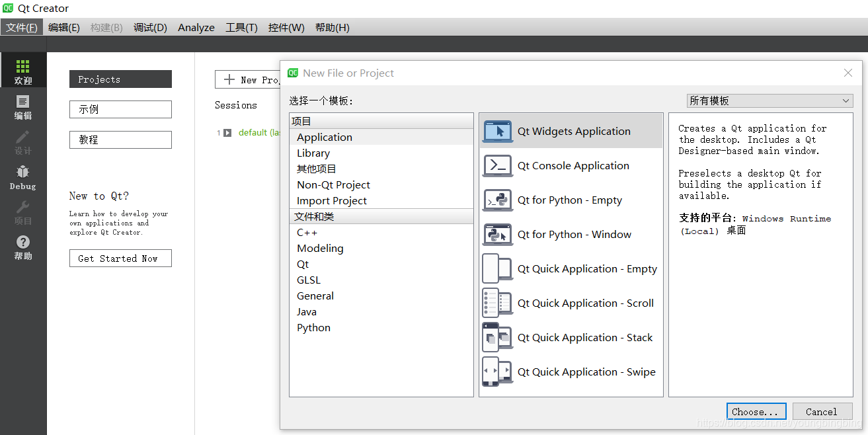
Task: Select Import Project category
Action: click(381, 200)
